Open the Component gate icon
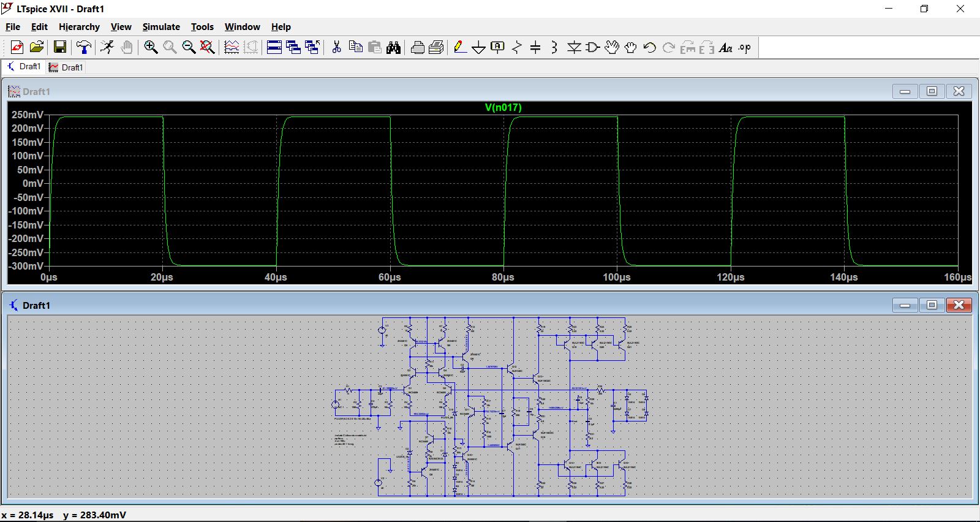Image resolution: width=980 pixels, height=522 pixels. tap(593, 47)
